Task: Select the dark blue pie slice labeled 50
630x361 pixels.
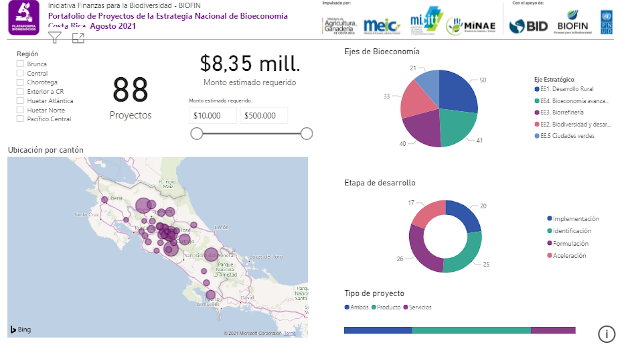Action: click(x=457, y=92)
